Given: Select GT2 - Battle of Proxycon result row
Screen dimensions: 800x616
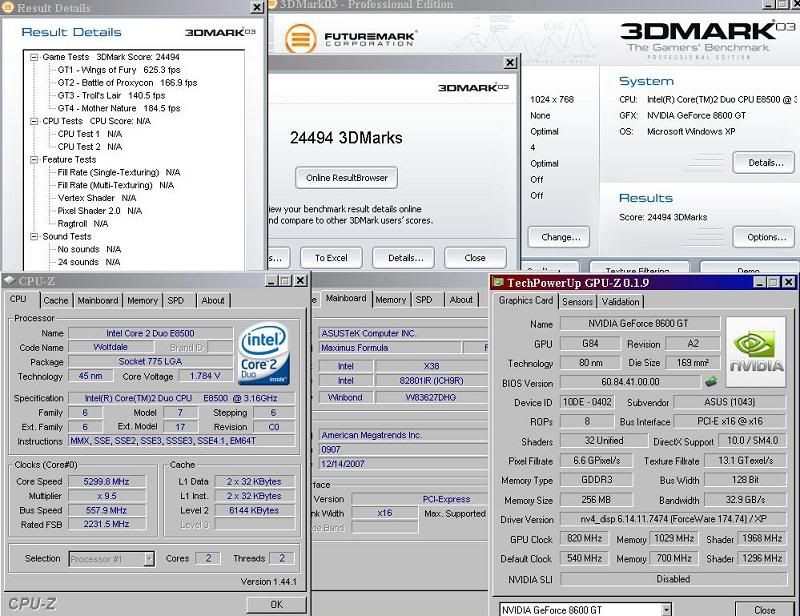Looking at the screenshot, I should pyautogui.click(x=127, y=83).
